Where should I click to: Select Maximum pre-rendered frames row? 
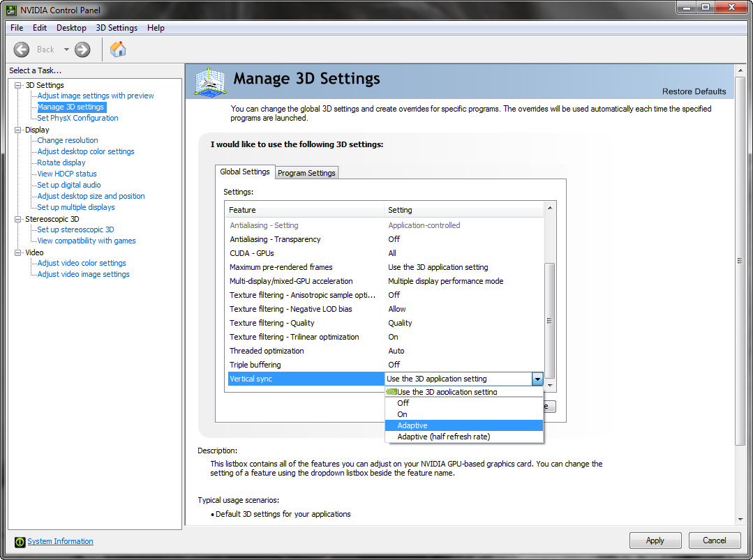pyautogui.click(x=385, y=267)
